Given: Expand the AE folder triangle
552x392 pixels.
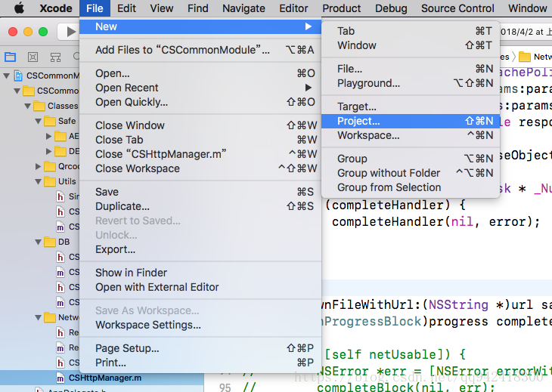Looking at the screenshot, I should pyautogui.click(x=49, y=136).
